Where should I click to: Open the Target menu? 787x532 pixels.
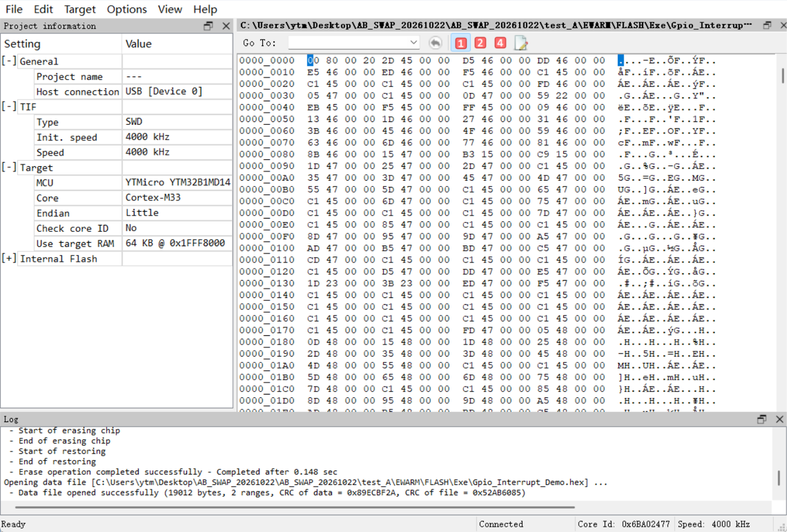80,9
